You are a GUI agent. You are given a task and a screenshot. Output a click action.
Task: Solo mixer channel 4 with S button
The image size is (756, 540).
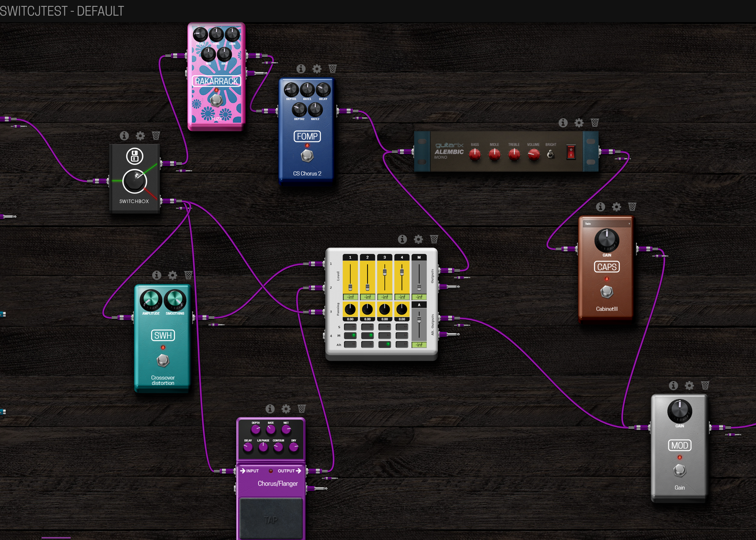[x=402, y=327]
